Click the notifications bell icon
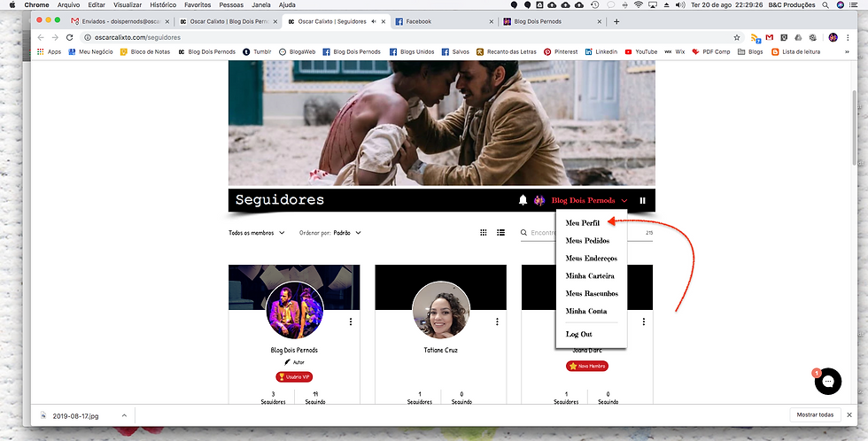Screen dimensions: 868x441 pos(523,200)
